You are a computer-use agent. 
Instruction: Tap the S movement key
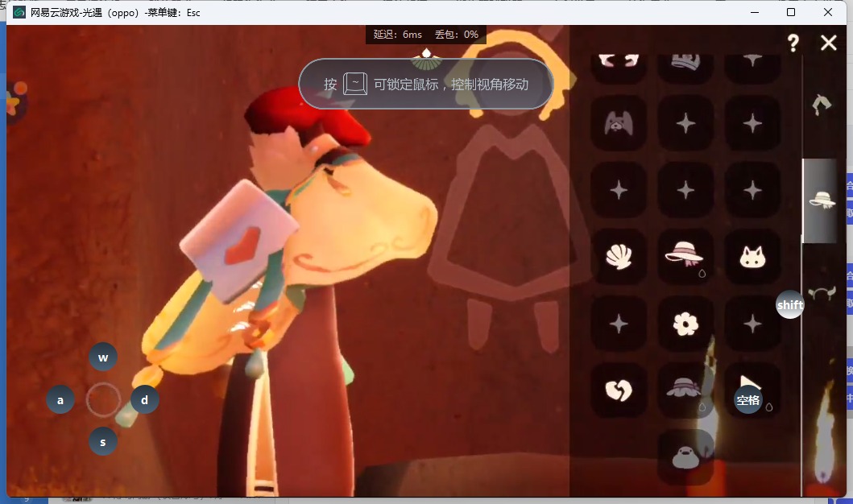[x=103, y=441]
